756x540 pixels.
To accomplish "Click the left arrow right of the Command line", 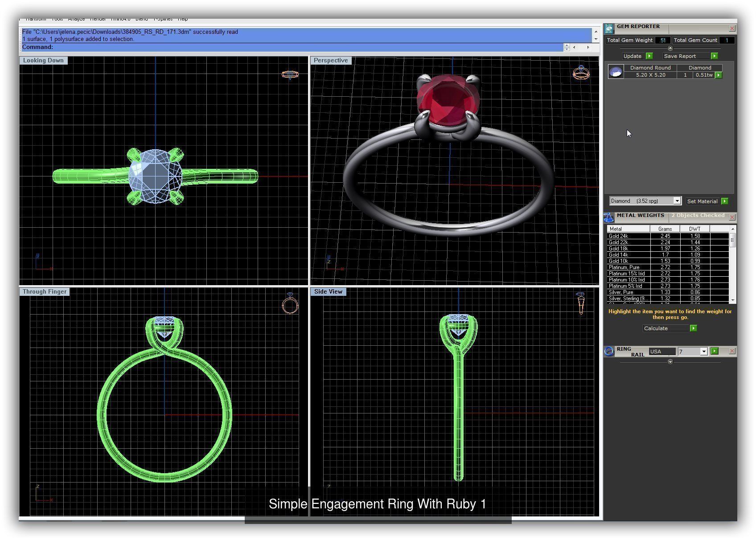I will point(574,47).
